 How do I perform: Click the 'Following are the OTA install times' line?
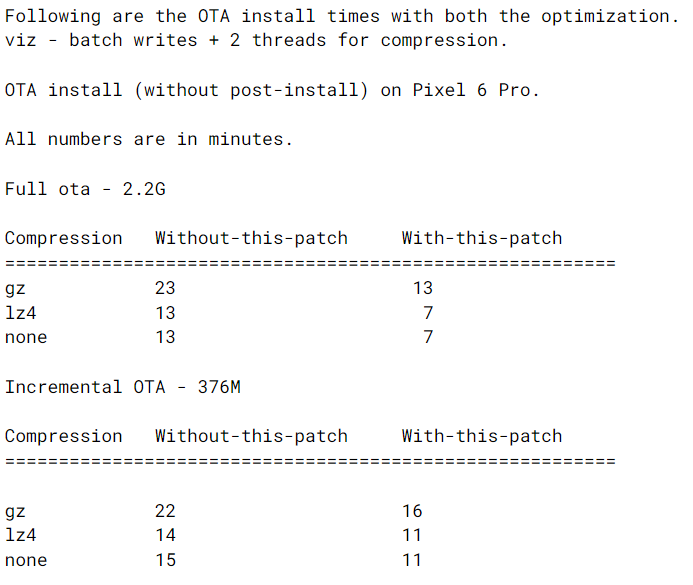coord(340,16)
